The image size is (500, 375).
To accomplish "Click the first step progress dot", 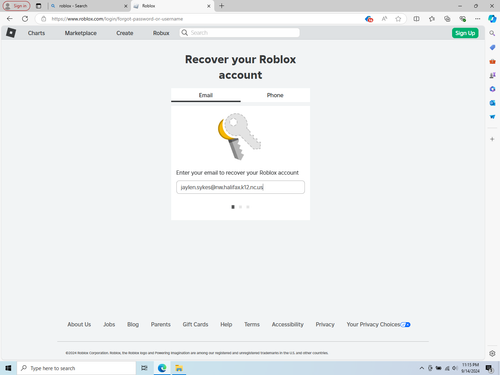I will (233, 207).
